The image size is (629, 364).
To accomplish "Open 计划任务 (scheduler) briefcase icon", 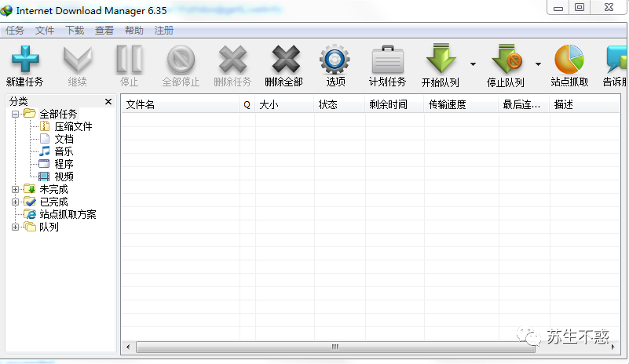I will pos(387,60).
